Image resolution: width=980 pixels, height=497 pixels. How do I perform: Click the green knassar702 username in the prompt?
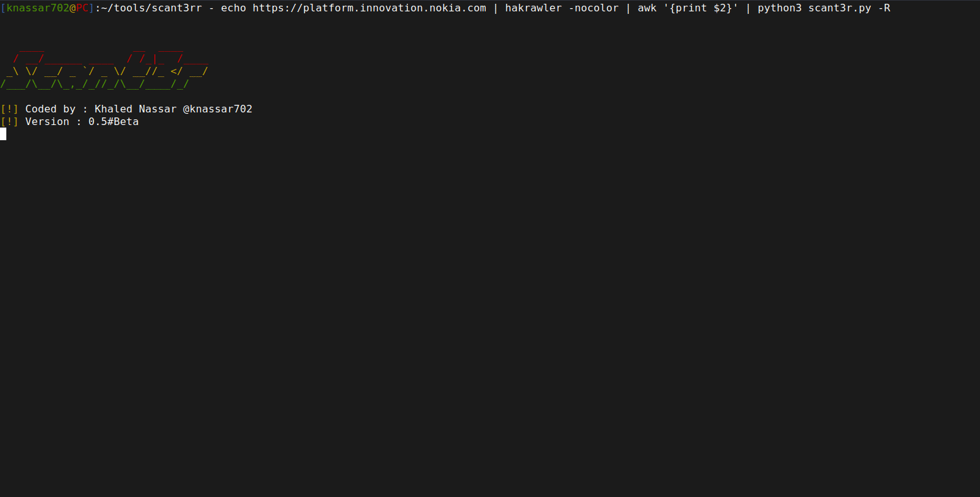(x=37, y=8)
